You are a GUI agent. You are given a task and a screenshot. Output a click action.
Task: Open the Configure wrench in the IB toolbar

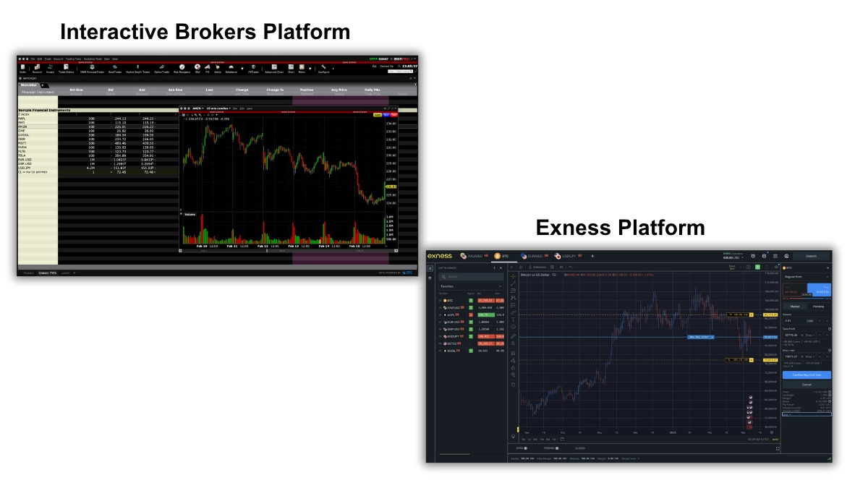click(x=323, y=69)
